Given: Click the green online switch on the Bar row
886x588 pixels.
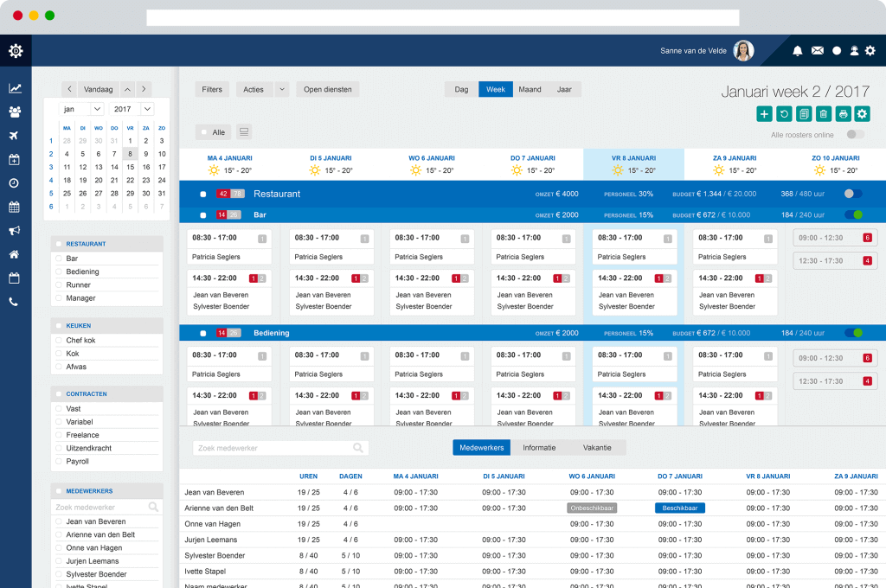Looking at the screenshot, I should pos(857,214).
